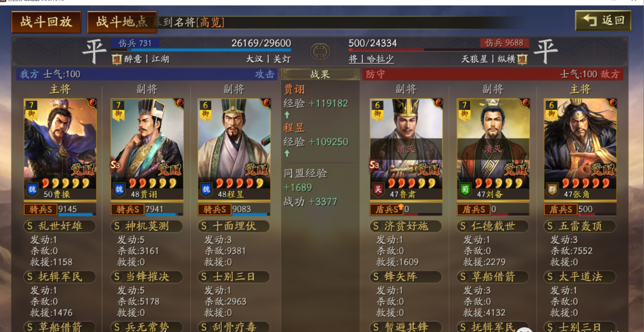Select the 战果 results header

(x=320, y=74)
